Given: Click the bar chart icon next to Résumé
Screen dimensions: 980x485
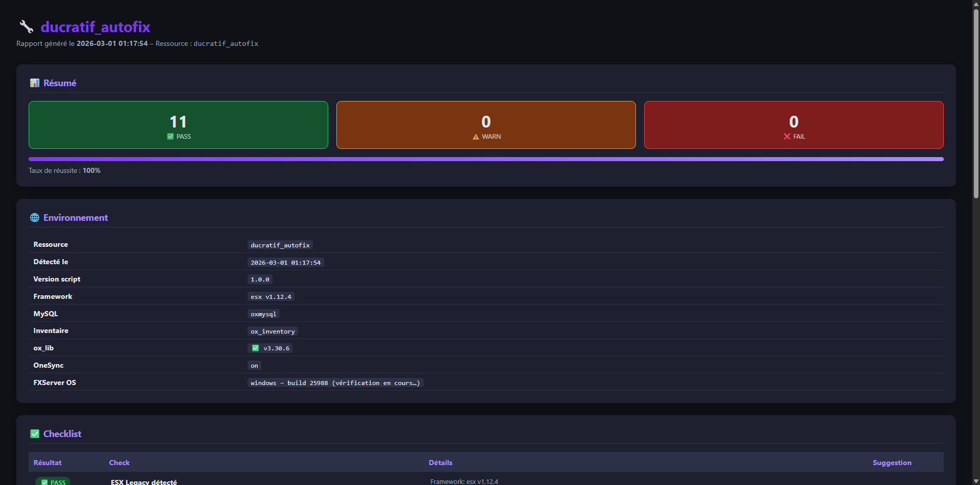Looking at the screenshot, I should (x=34, y=83).
